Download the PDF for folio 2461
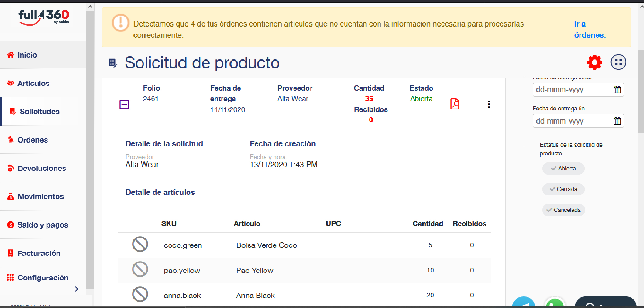 (x=454, y=104)
